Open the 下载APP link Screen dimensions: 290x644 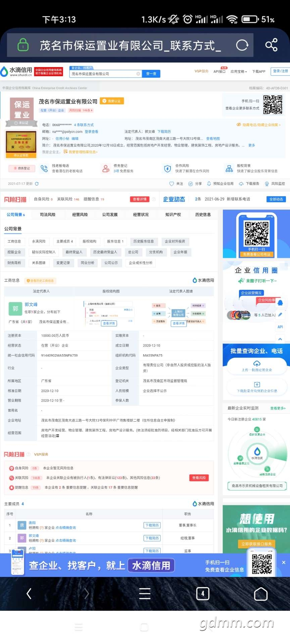click(259, 71)
